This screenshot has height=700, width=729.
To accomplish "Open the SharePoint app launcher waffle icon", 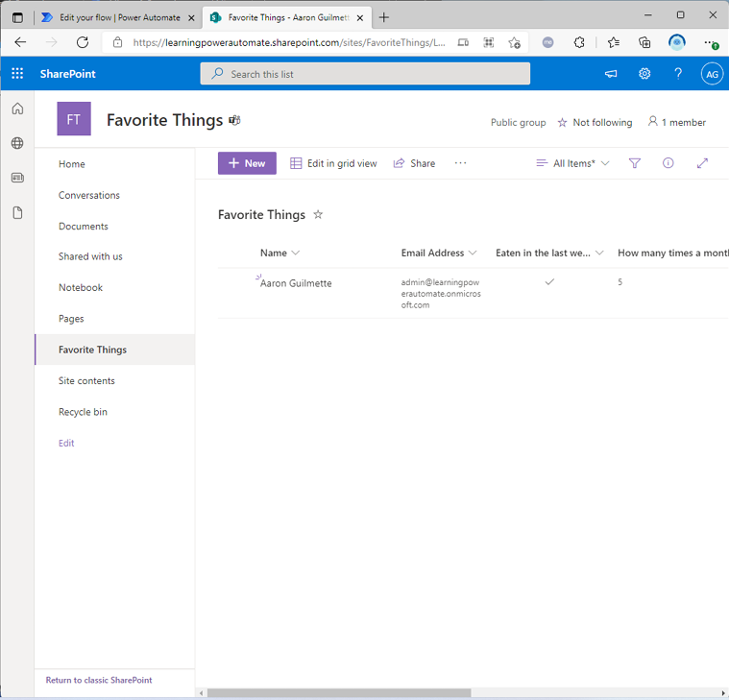I will tap(17, 74).
